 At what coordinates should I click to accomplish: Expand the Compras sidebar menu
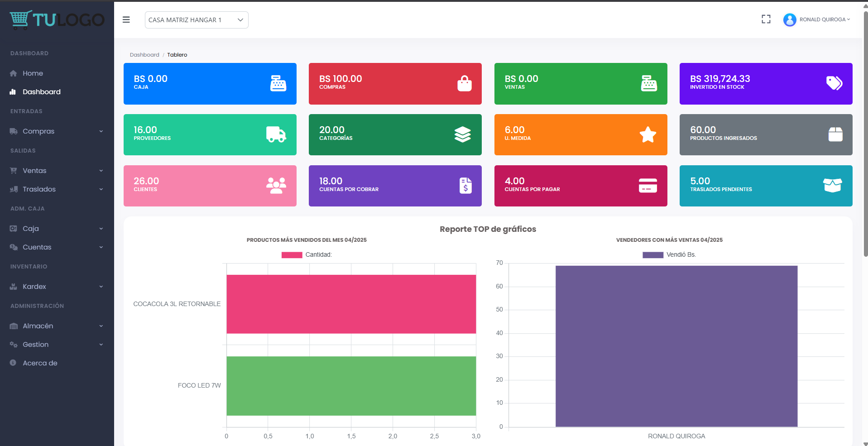click(57, 131)
